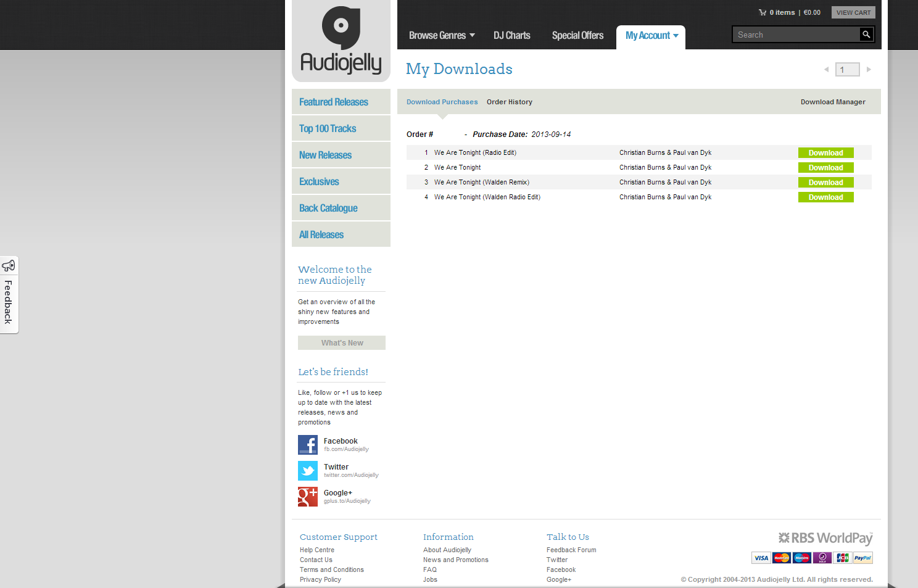The width and height of the screenshot is (918, 588).
Task: Switch to the Order History tab
Action: 509,102
